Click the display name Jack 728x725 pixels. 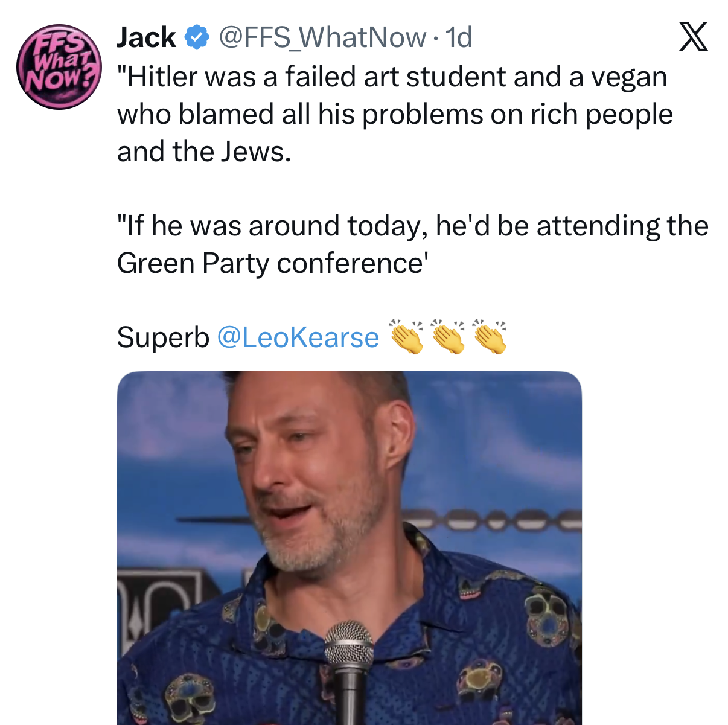(x=145, y=37)
